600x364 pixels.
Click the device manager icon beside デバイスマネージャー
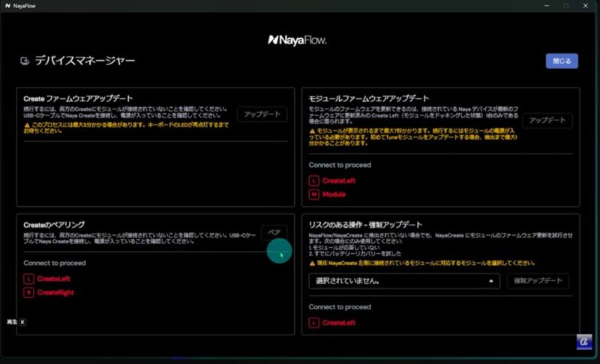pos(24,61)
